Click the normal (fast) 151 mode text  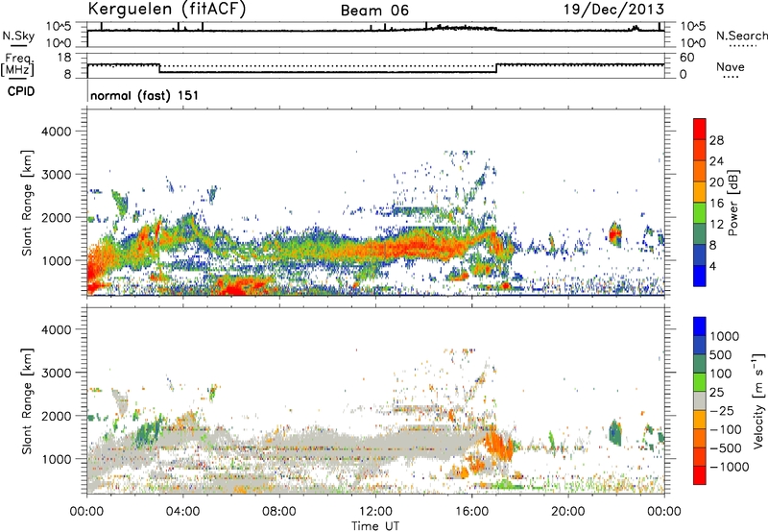145,95
